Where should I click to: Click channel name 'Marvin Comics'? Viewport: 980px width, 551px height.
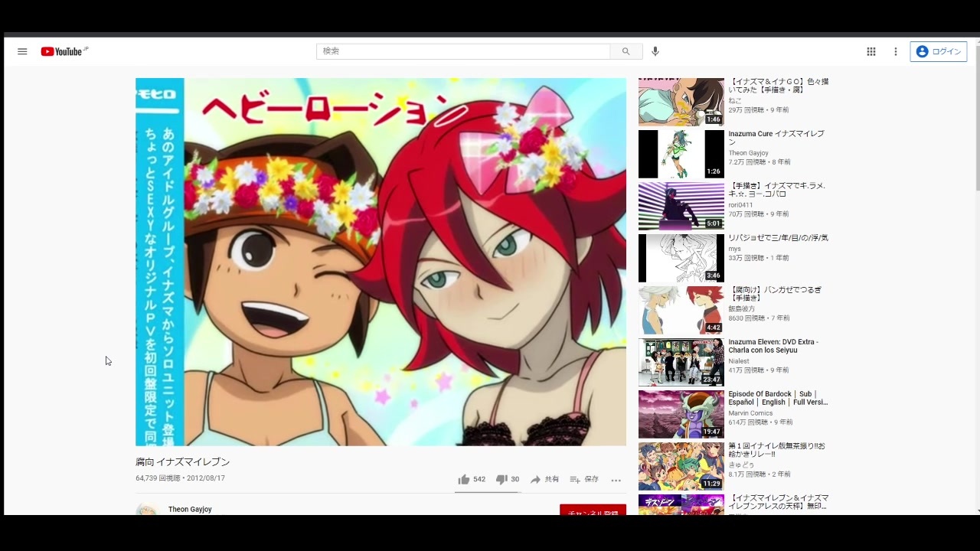[750, 413]
